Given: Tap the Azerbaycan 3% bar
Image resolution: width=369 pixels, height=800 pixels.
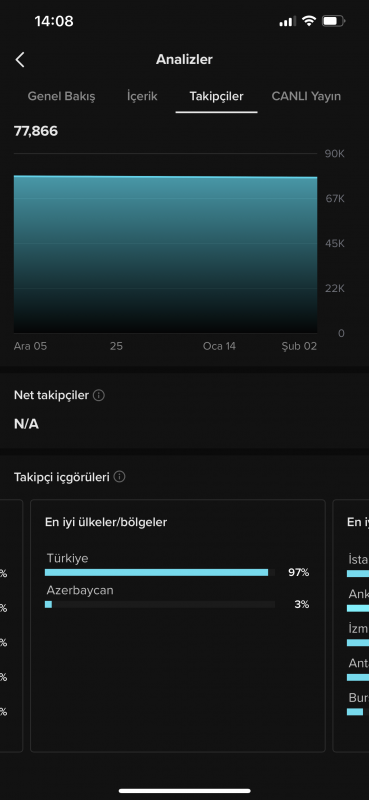Looking at the screenshot, I should 160,604.
